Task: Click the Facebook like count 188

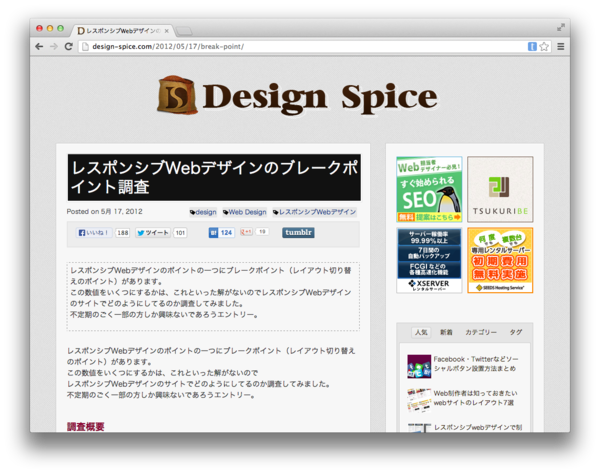Action: point(122,233)
